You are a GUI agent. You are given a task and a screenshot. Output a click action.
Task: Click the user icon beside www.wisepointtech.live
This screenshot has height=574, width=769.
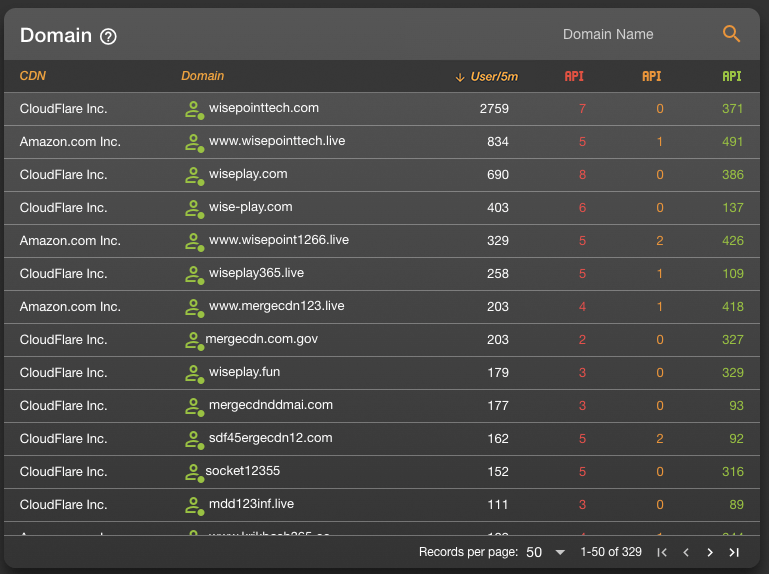(x=194, y=143)
